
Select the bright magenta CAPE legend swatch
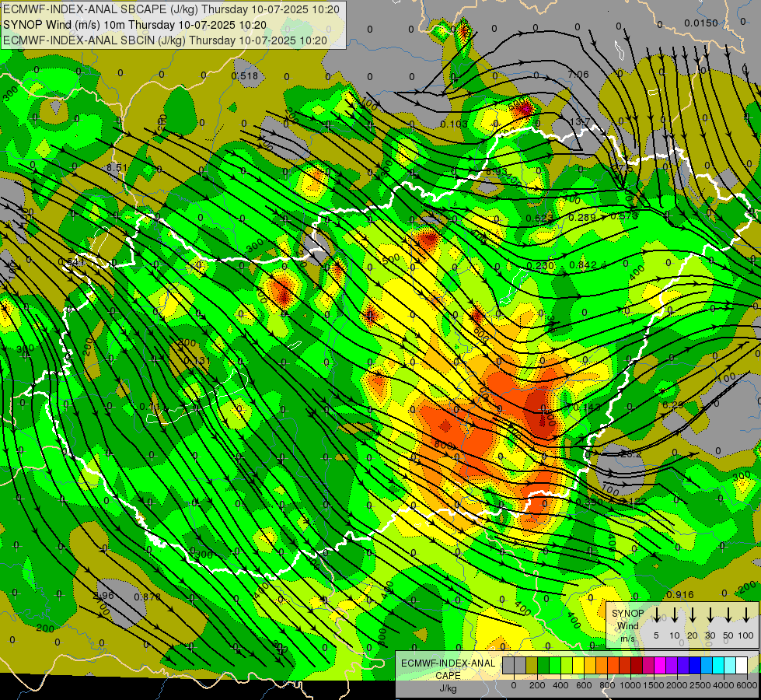(x=660, y=665)
